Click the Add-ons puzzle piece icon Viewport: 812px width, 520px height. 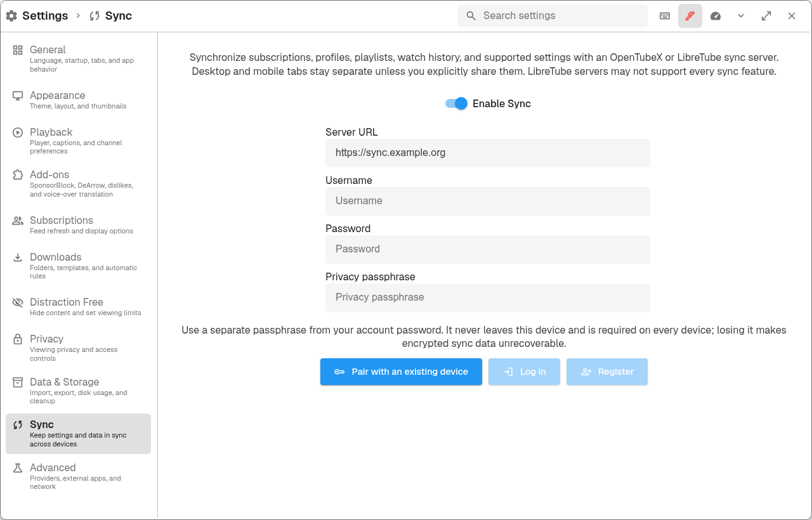pyautogui.click(x=18, y=174)
